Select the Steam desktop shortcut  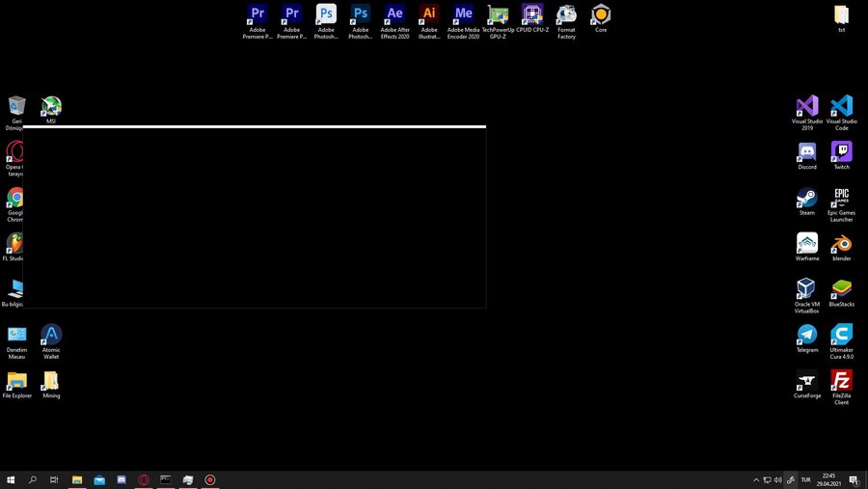click(807, 202)
